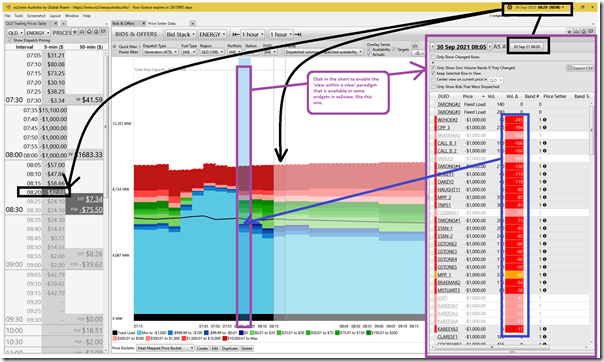Click the star favourite icon in Prices panel
604x362 pixels.
[x=75, y=32]
